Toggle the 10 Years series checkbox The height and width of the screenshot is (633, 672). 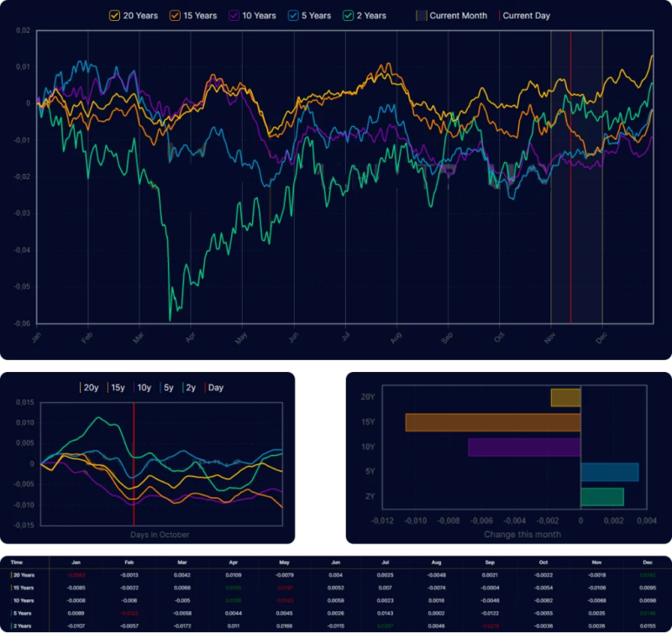point(236,15)
